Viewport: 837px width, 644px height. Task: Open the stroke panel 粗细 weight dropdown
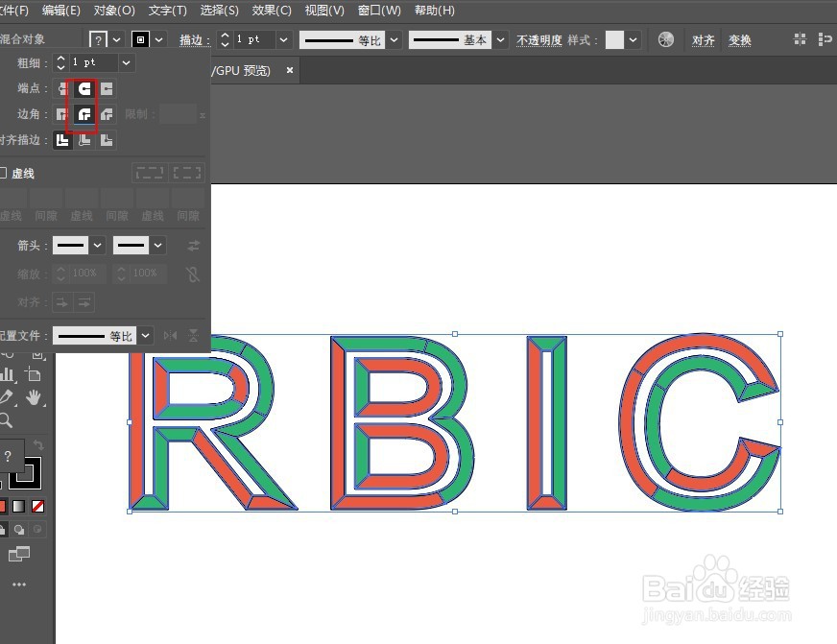pyautogui.click(x=127, y=62)
